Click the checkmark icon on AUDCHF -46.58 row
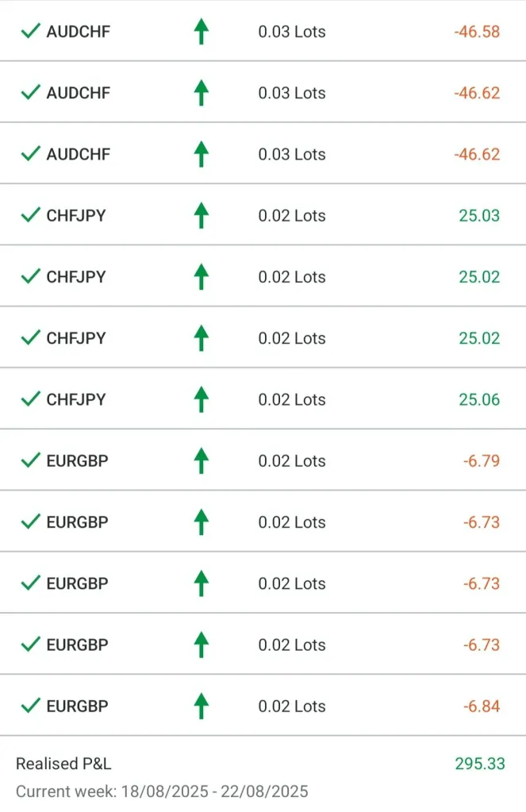The image size is (526, 812). tap(31, 32)
